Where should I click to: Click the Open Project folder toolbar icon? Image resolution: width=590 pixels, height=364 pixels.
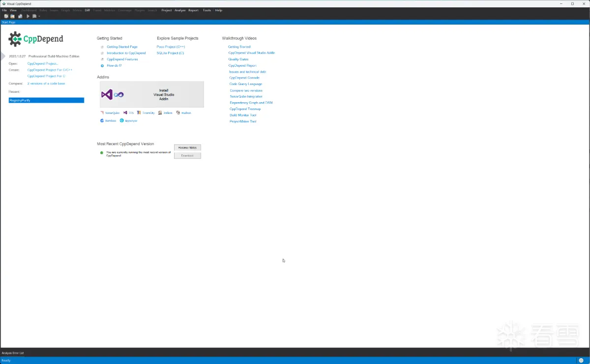13,16
